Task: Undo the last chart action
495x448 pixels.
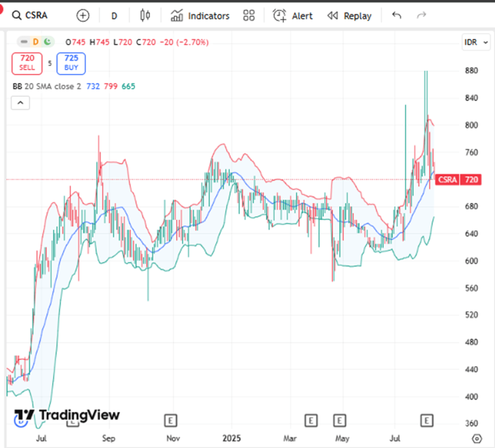Action: [x=396, y=16]
